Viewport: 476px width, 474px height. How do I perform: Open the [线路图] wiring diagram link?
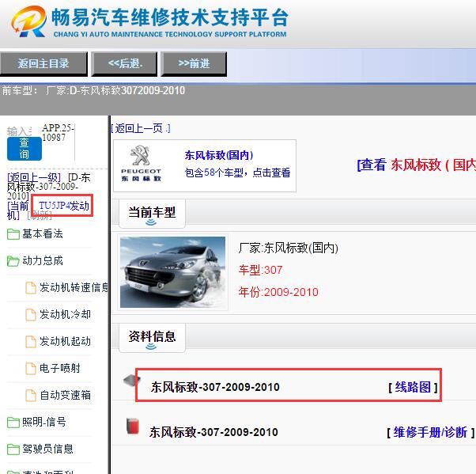point(413,387)
